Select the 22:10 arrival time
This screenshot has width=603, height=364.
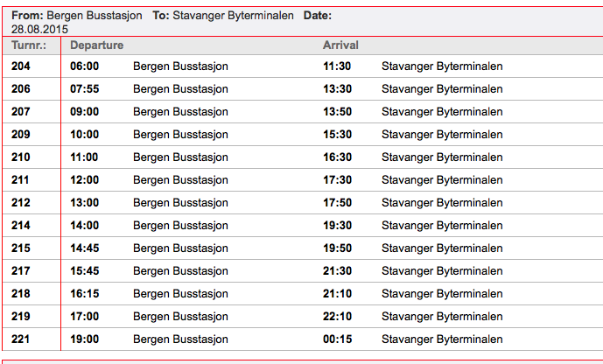[x=337, y=317]
